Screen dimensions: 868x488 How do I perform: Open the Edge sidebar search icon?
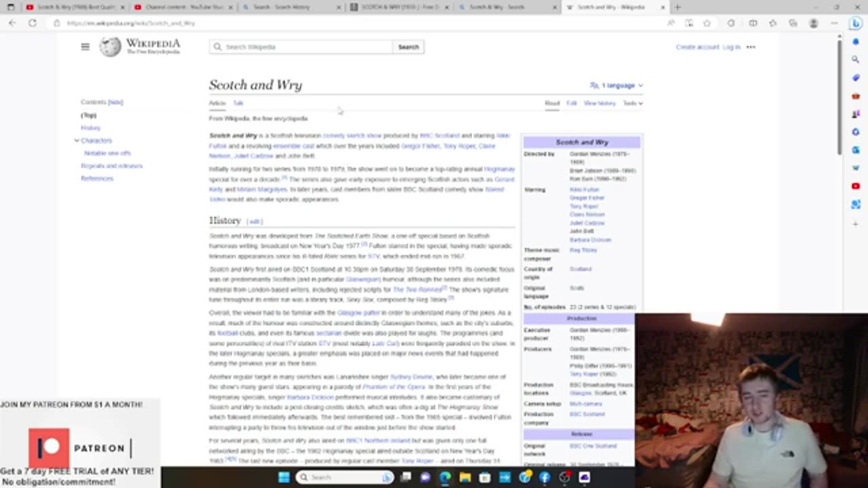click(x=856, y=60)
